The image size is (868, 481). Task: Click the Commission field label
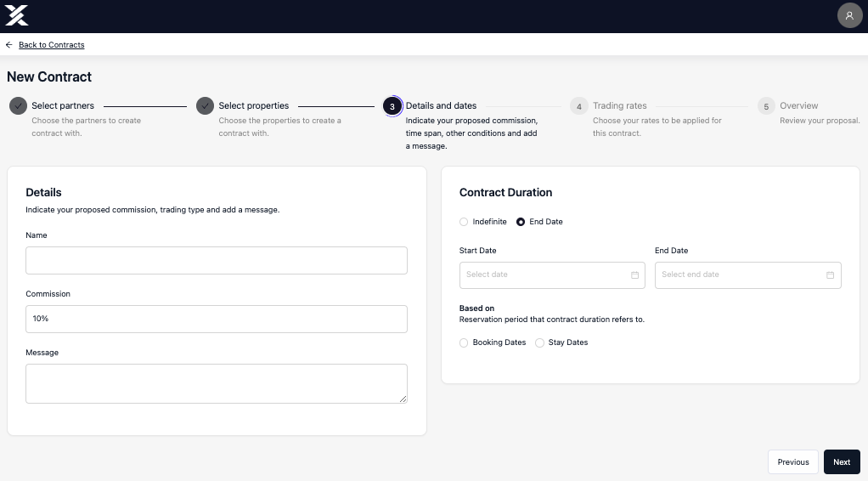pyautogui.click(x=48, y=294)
